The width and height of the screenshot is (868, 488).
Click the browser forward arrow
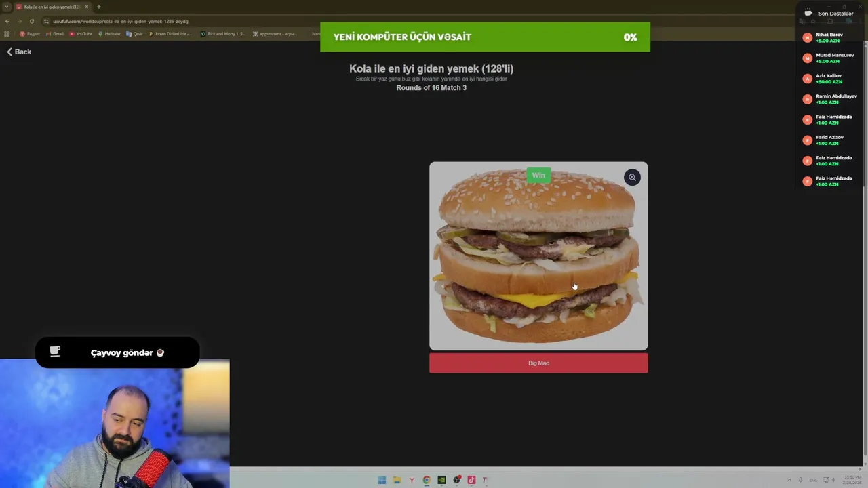19,21
